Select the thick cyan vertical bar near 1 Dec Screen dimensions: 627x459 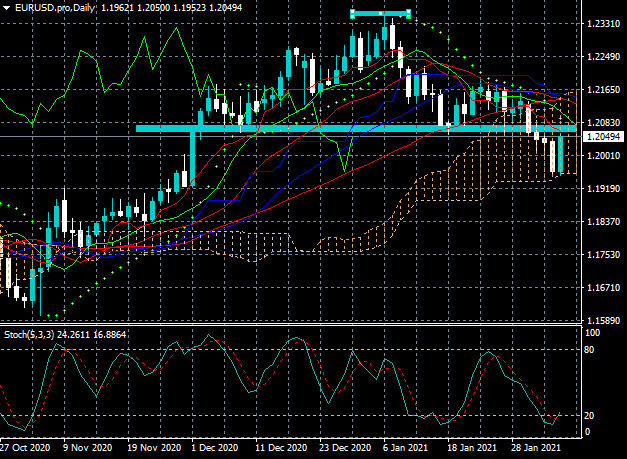tap(193, 159)
